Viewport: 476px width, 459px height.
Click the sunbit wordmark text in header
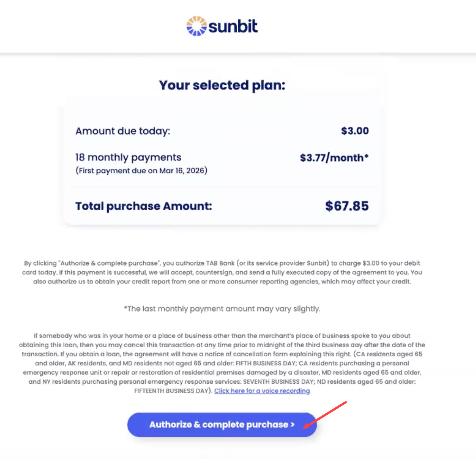pos(233,26)
